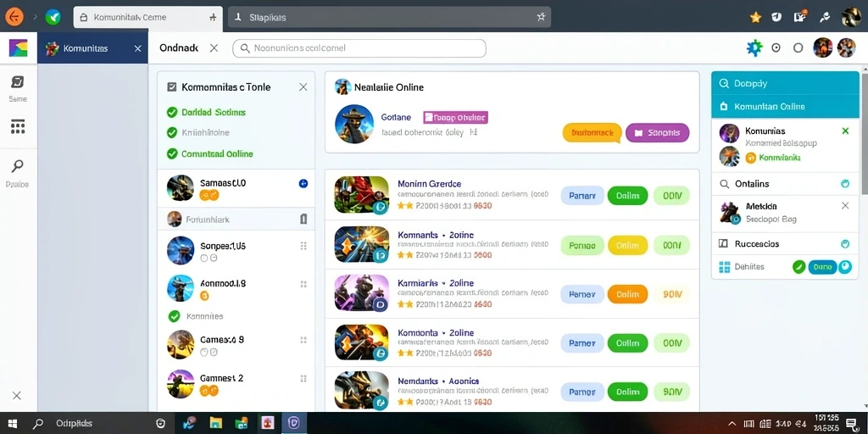The height and width of the screenshot is (434, 868).
Task: Open the Dahiites grid icon
Action: 724,267
